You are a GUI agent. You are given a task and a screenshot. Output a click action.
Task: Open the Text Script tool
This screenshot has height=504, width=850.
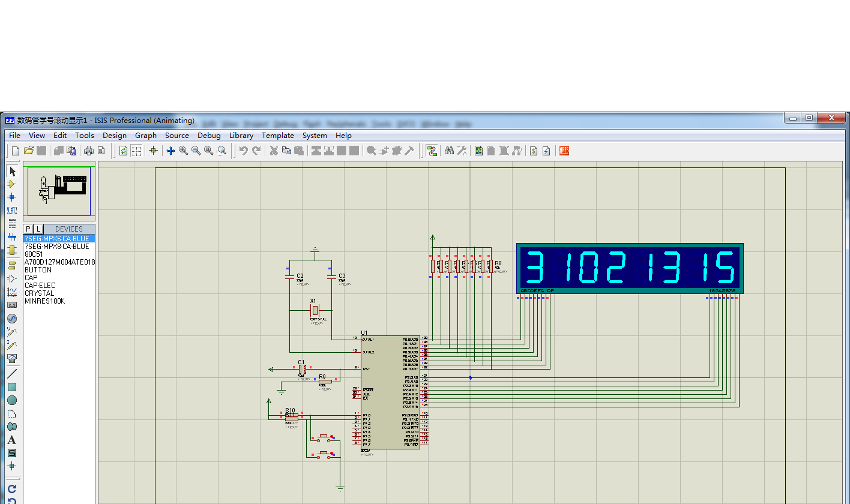pyautogui.click(x=12, y=224)
